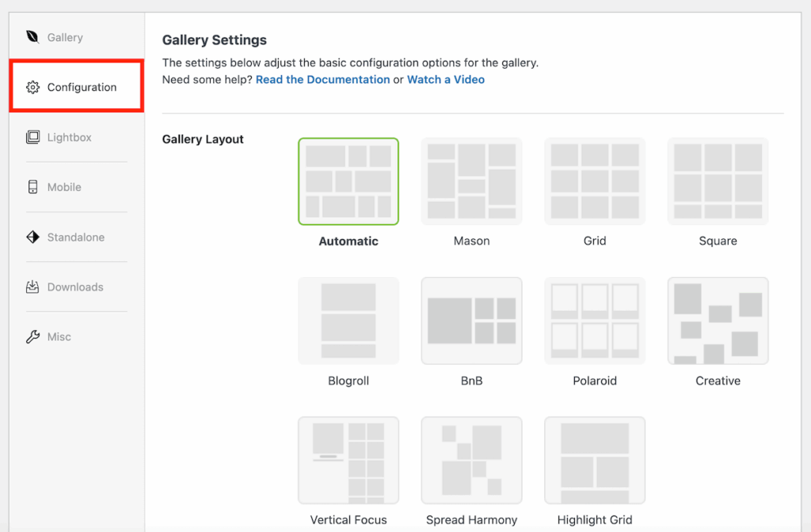Switch to the Lightbox tab
Viewport: 811px width, 532px height.
click(x=69, y=137)
